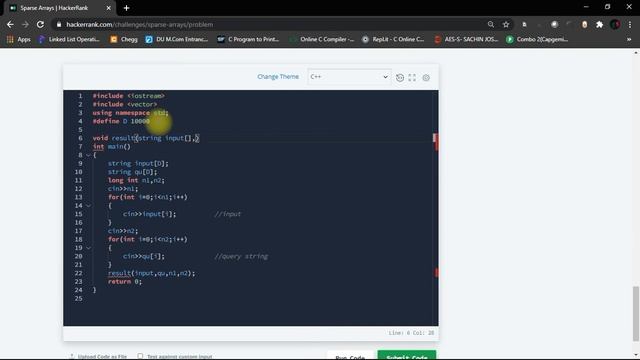
Task: Open the Chegg bookmark
Action: tap(124, 39)
